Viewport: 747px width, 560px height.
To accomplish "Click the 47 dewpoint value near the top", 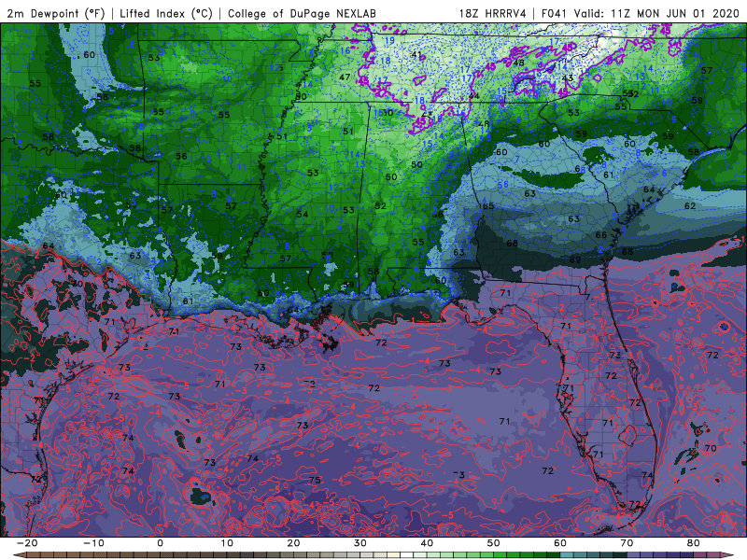I will [x=345, y=77].
